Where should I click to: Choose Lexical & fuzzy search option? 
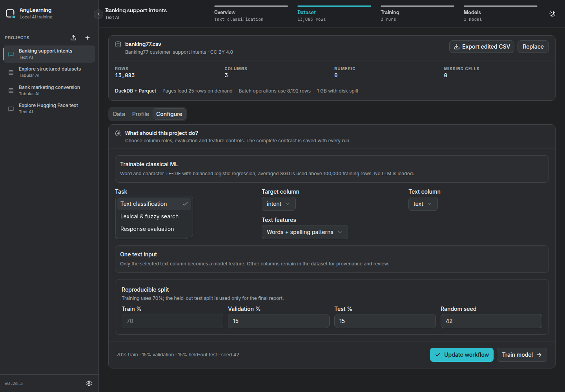tap(154, 216)
